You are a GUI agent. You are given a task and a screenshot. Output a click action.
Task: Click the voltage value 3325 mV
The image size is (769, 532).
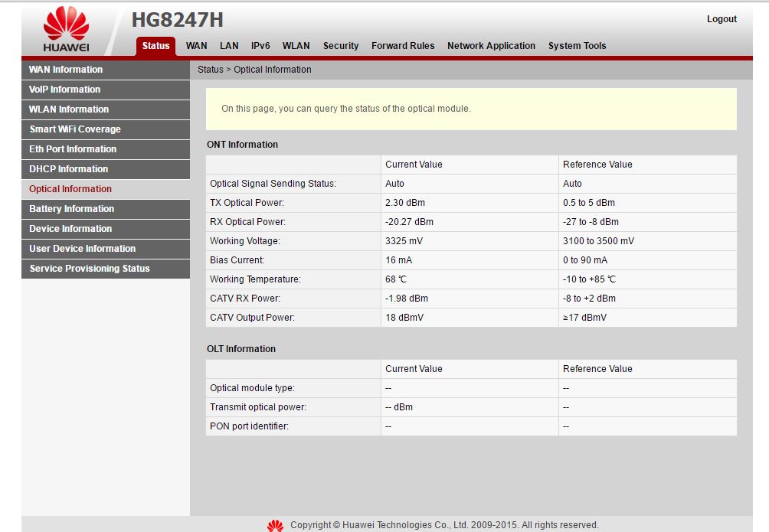pos(404,241)
